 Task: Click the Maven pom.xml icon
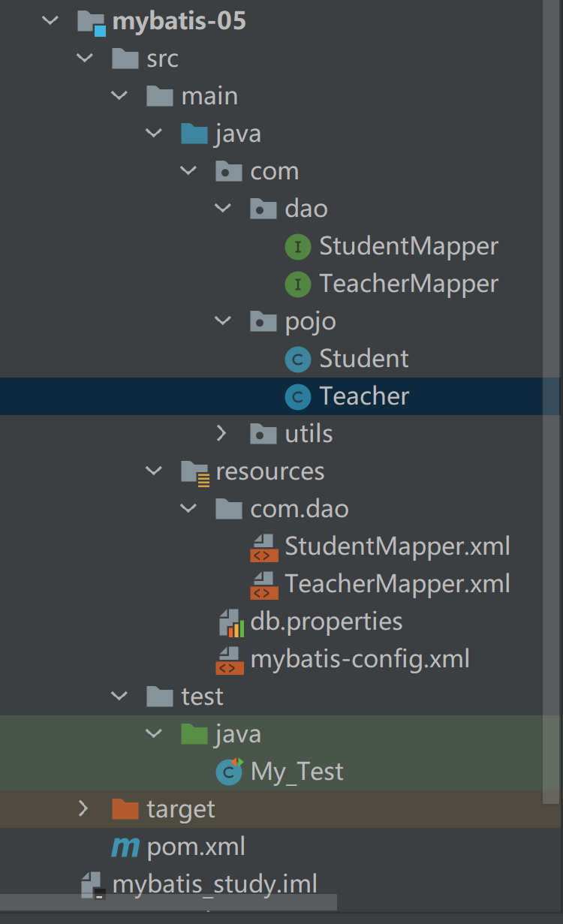[x=125, y=847]
